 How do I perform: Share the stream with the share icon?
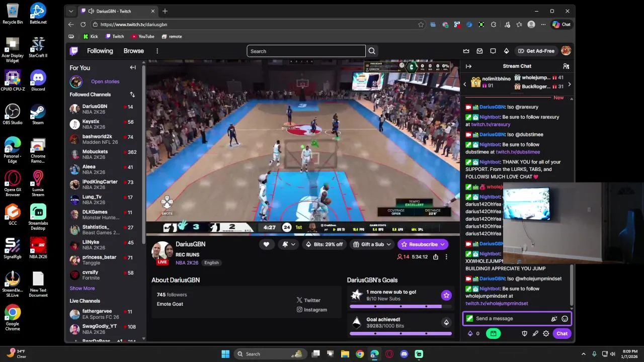point(436,257)
